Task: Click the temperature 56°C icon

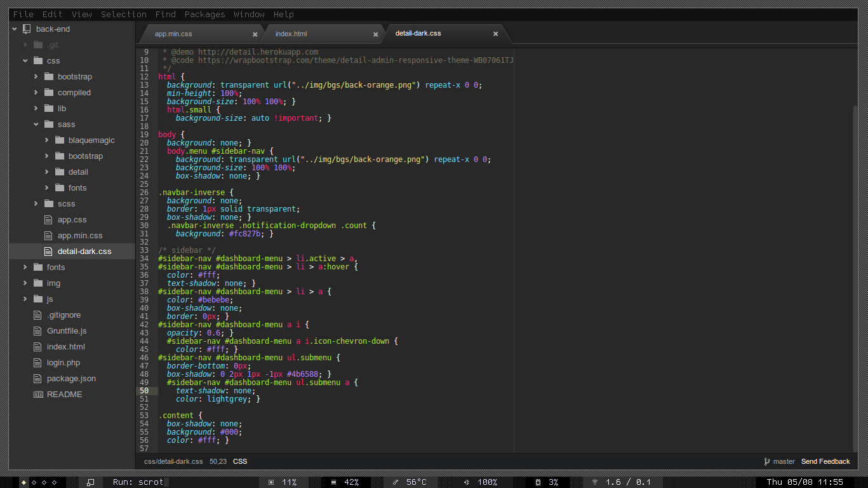Action: (x=396, y=482)
